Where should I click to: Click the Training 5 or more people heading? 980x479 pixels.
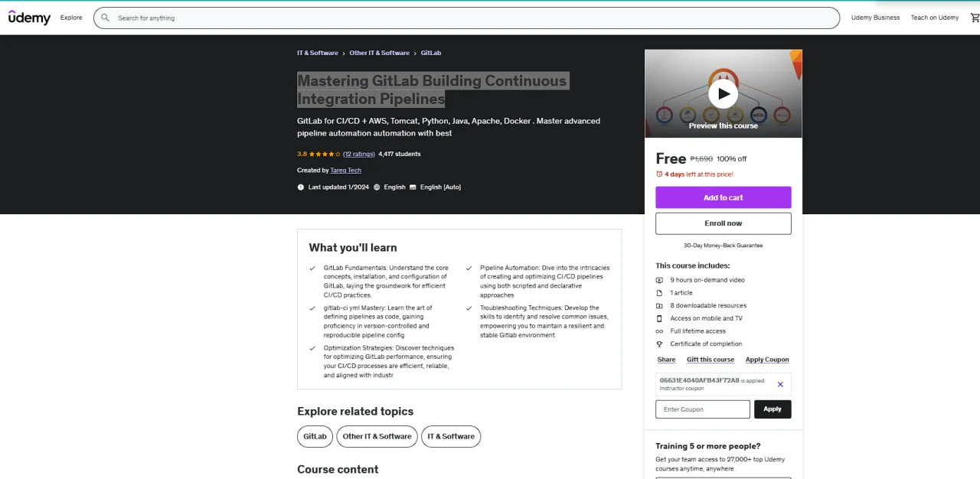pos(708,446)
